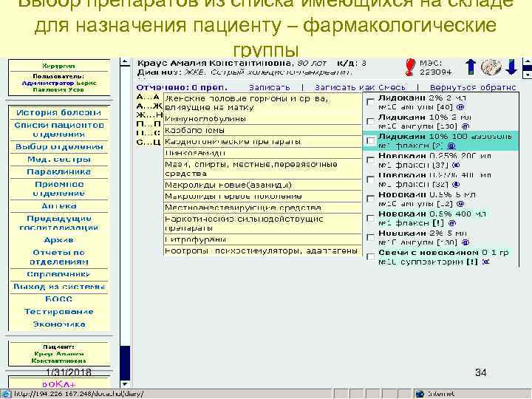Select the Кардиотонические препараты group
Image resolution: width=532 pixels, height=399 pixels.
262,141
